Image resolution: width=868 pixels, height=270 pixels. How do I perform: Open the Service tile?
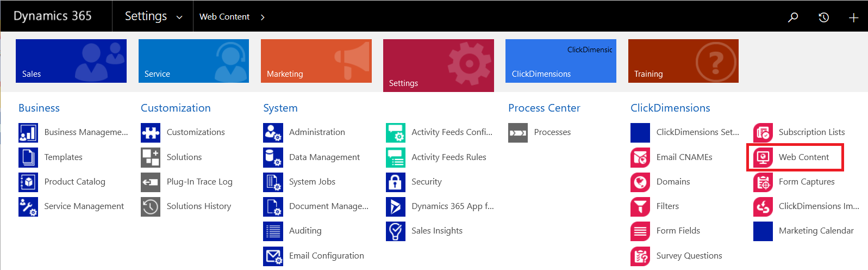tap(193, 61)
